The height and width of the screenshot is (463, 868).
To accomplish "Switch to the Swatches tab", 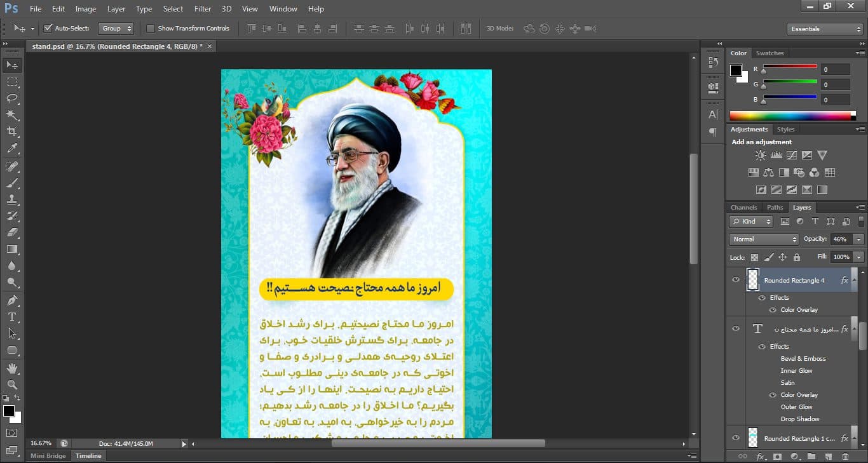I will point(770,53).
